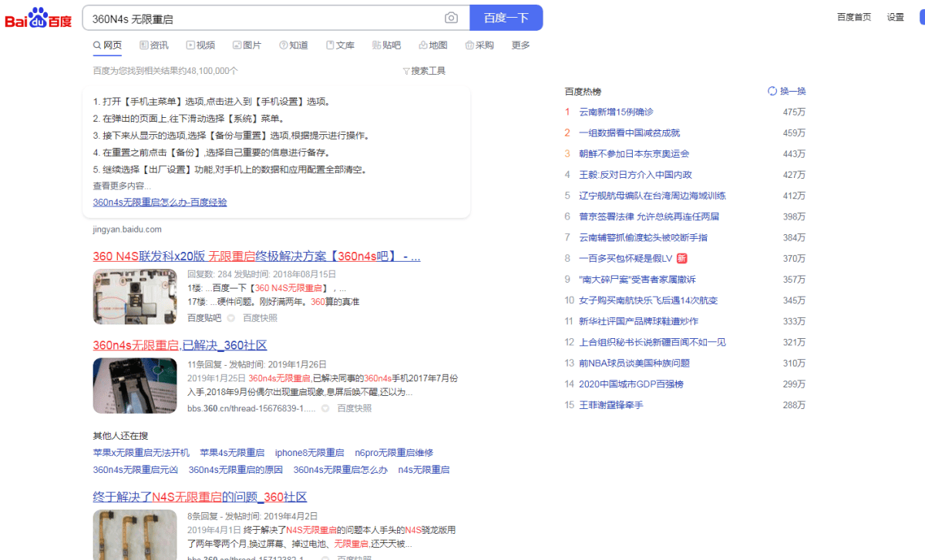Image resolution: width=925 pixels, height=560 pixels.
Task: Open the 360n4s无限重启已解决 result link
Action: point(179,344)
